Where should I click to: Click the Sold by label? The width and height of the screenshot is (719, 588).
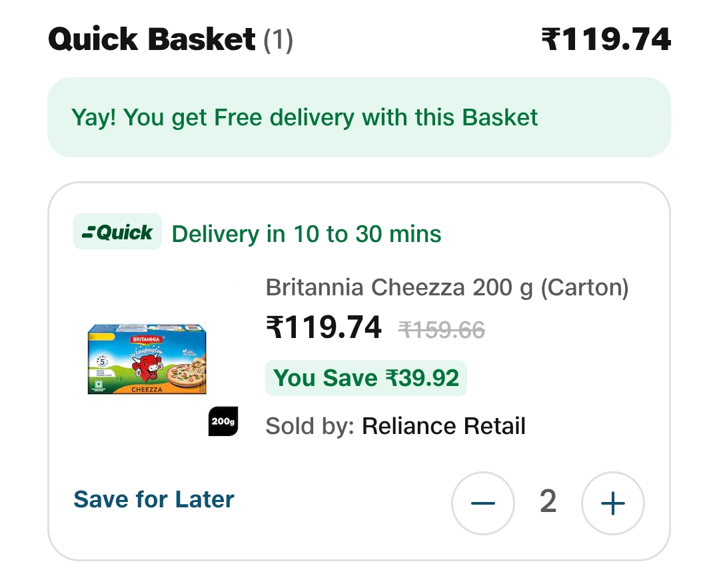click(310, 426)
